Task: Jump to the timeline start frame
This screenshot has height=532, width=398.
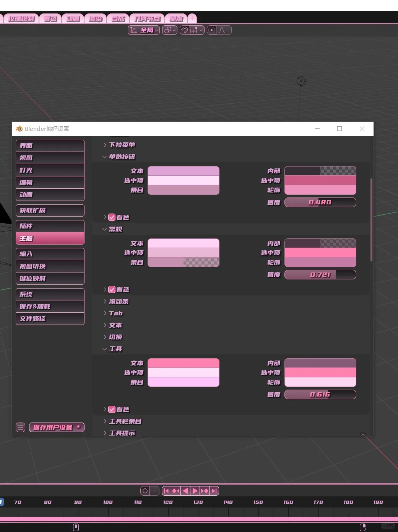Action: (166, 491)
